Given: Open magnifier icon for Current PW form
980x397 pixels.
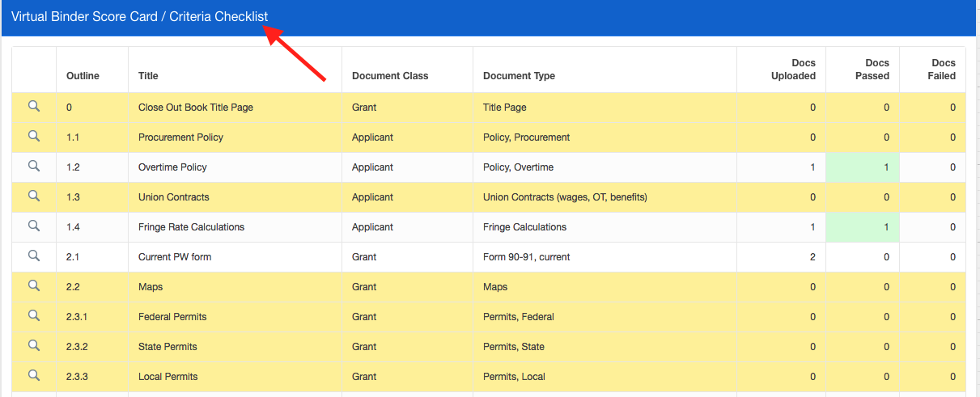Looking at the screenshot, I should pos(34,256).
